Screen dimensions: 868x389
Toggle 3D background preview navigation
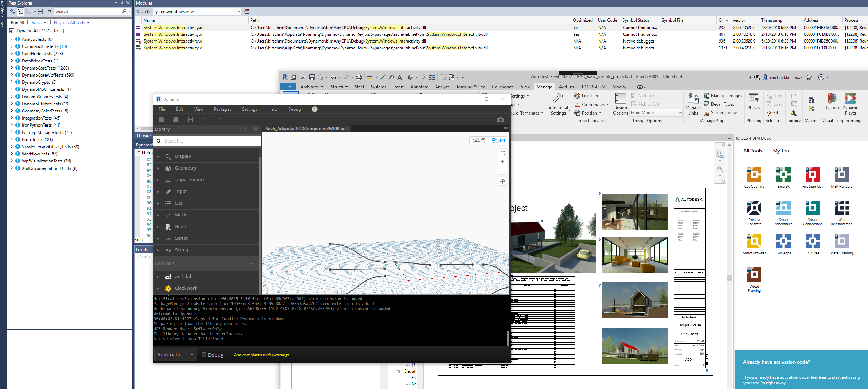click(479, 141)
